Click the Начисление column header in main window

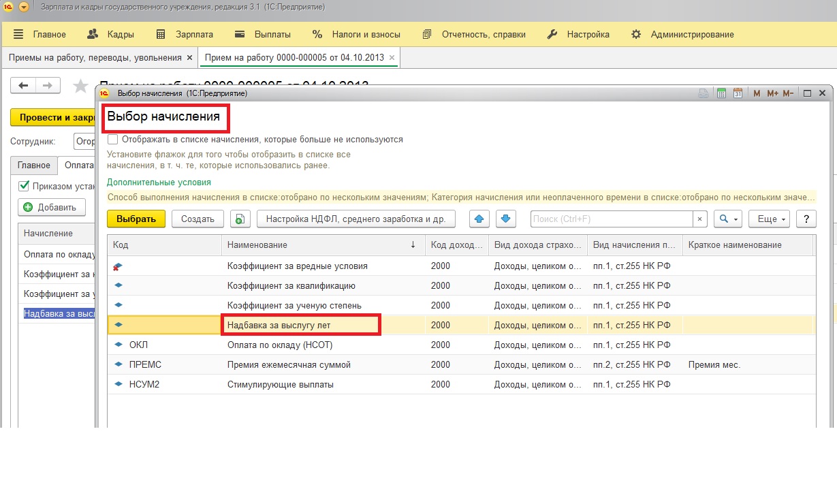click(57, 233)
